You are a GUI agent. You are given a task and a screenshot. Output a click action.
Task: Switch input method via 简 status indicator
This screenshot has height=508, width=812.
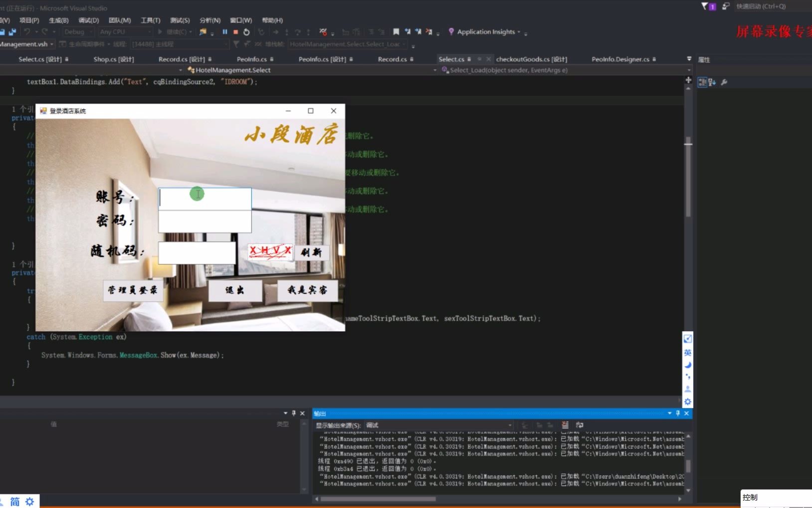(x=14, y=501)
